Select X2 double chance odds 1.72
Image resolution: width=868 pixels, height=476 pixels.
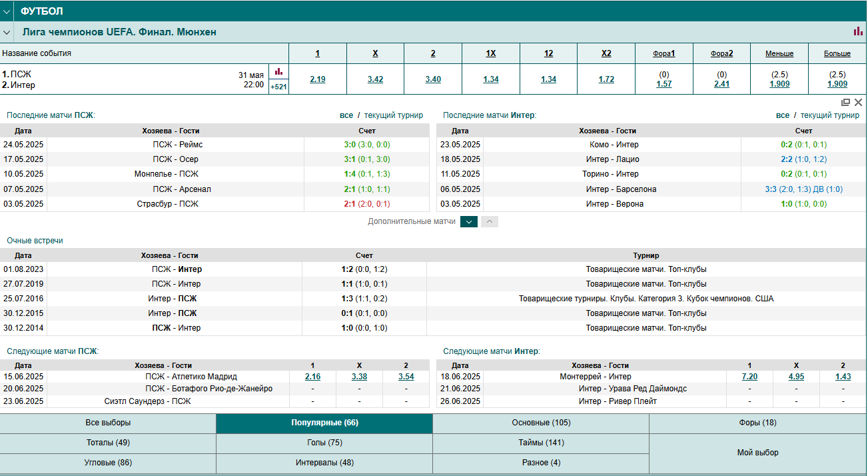(606, 79)
